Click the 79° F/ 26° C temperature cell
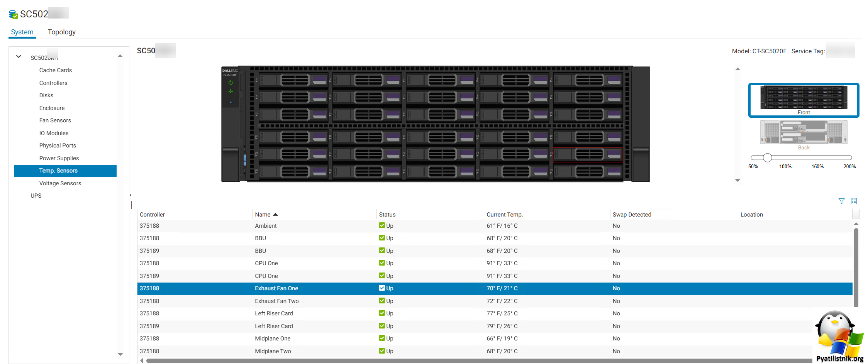This screenshot has width=868, height=364. click(x=502, y=326)
